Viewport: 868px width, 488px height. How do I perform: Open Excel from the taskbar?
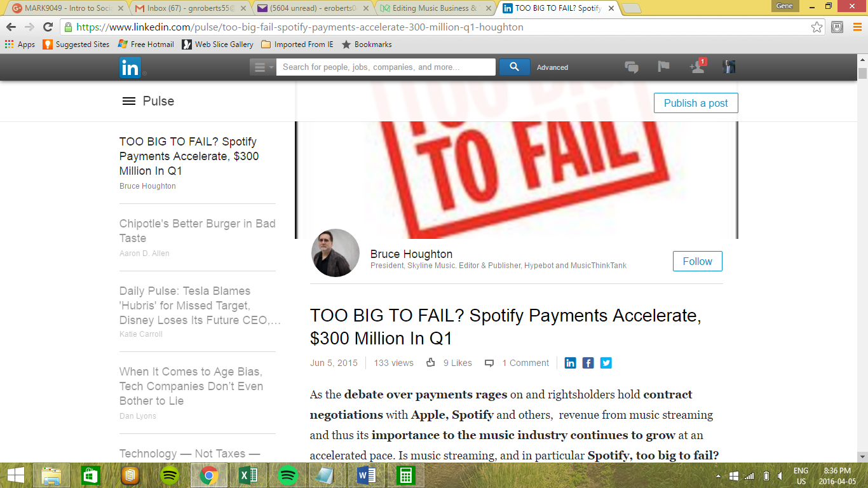pyautogui.click(x=248, y=475)
